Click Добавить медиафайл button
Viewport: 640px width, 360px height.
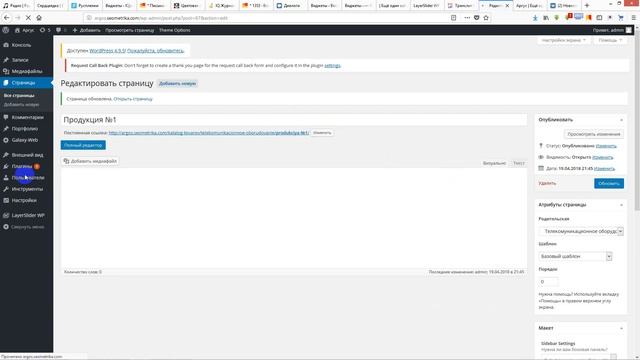(x=90, y=161)
